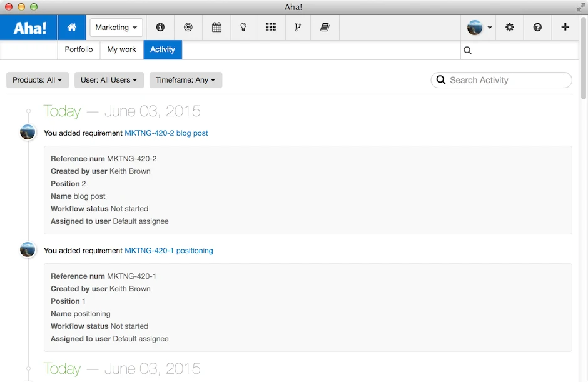Open the Features grid icon

[x=271, y=27]
